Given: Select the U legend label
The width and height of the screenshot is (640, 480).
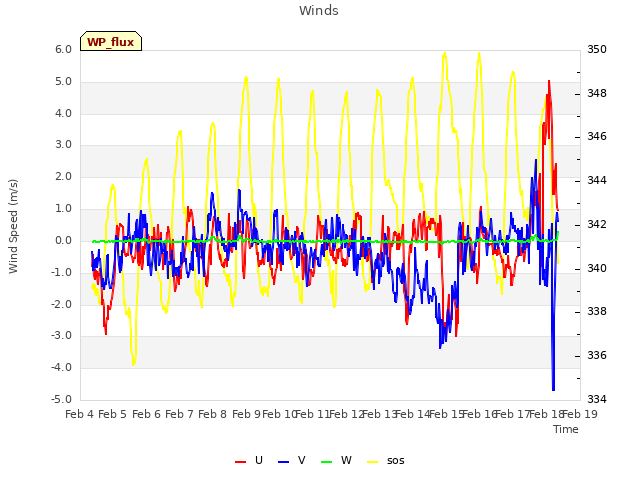Looking at the screenshot, I should pos(258,460).
